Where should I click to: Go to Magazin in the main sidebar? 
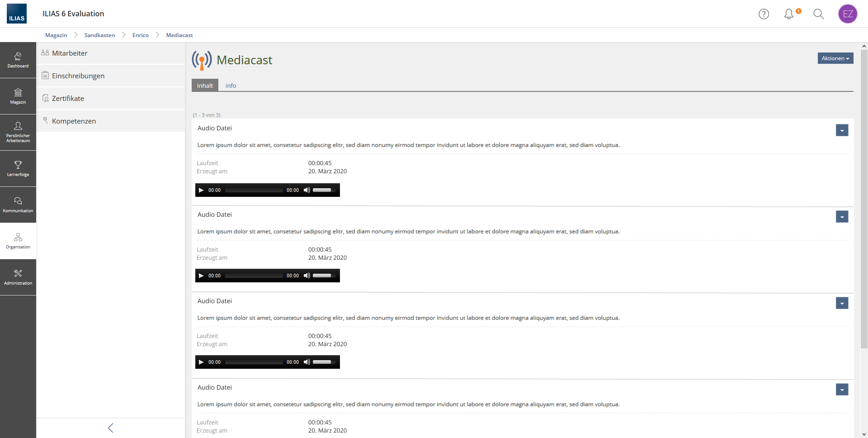pyautogui.click(x=18, y=96)
